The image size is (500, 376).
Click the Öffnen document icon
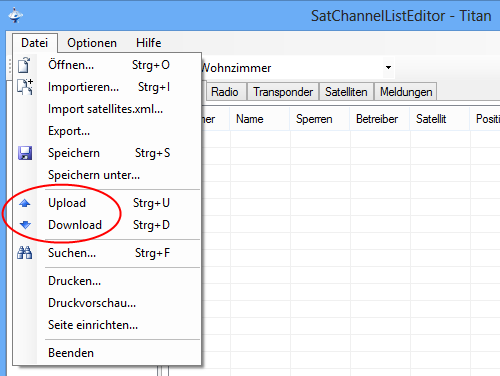click(24, 65)
